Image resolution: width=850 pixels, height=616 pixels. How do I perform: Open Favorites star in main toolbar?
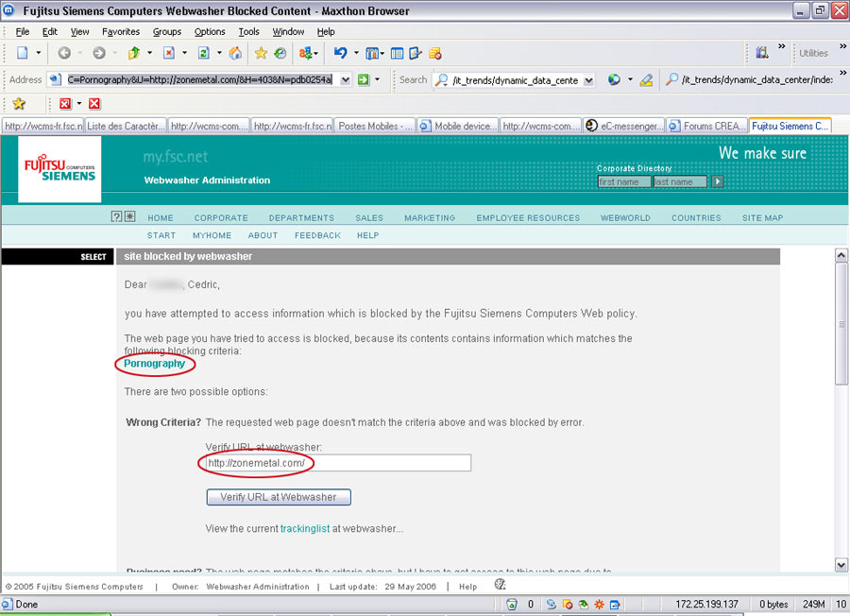coord(261,53)
